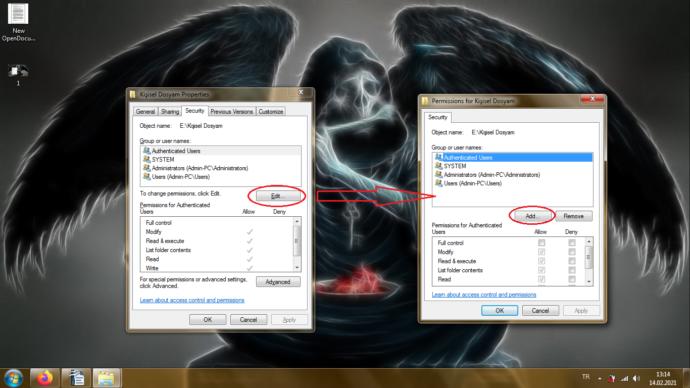
Task: Switch to the Customize tab
Action: pos(271,112)
